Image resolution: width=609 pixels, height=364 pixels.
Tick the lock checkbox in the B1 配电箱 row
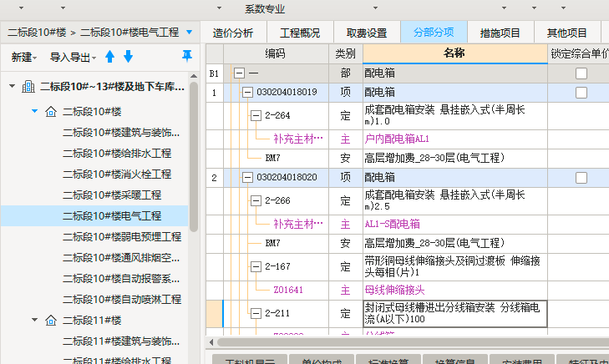click(x=581, y=73)
